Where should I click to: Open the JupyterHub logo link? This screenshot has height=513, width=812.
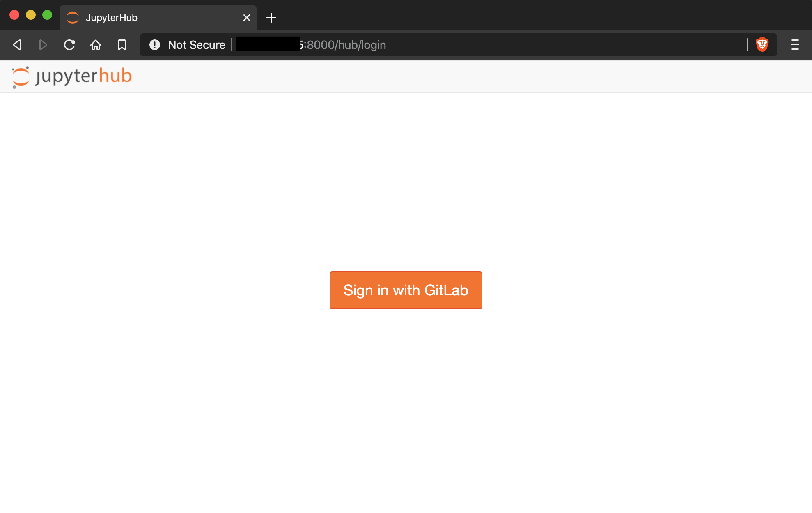72,77
